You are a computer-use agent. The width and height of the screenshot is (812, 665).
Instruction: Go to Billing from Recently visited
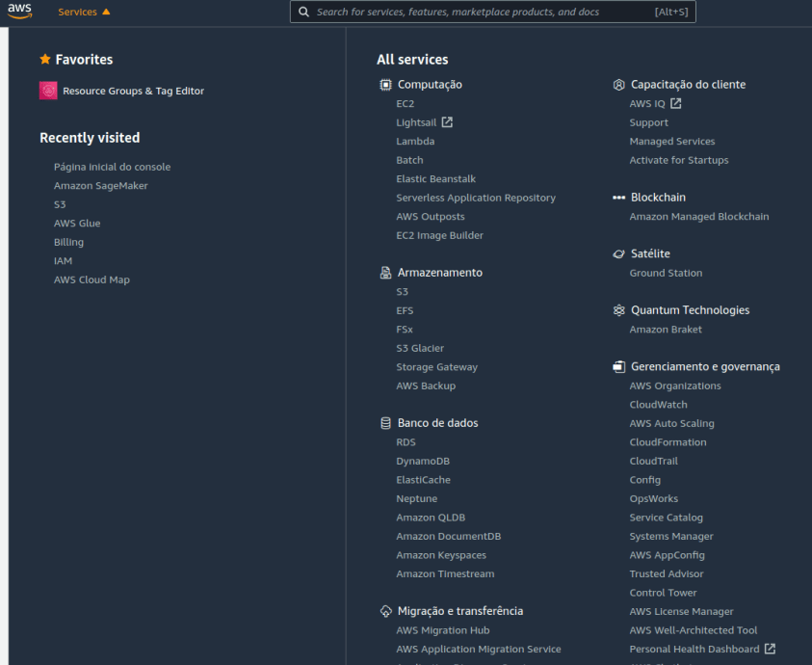[x=68, y=242]
